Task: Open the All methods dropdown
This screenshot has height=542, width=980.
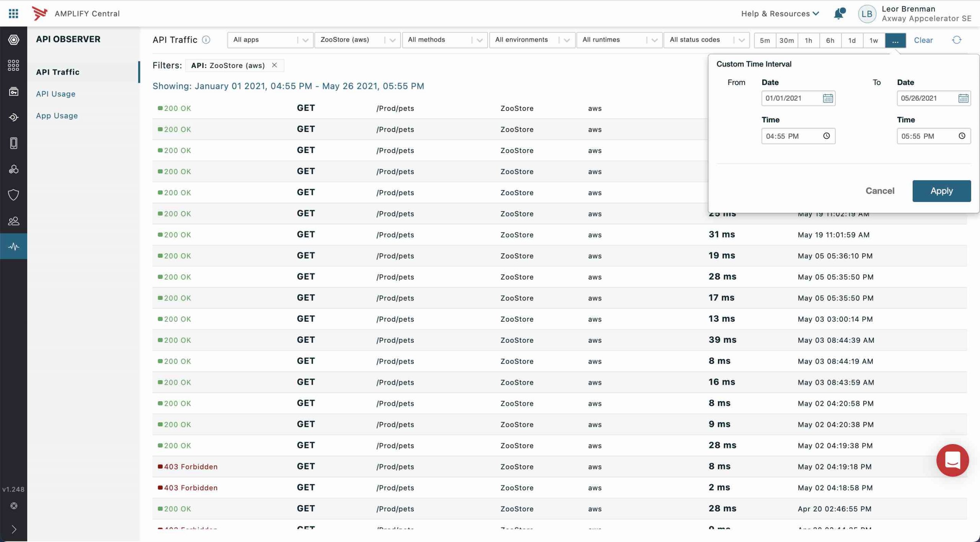Action: click(x=444, y=40)
